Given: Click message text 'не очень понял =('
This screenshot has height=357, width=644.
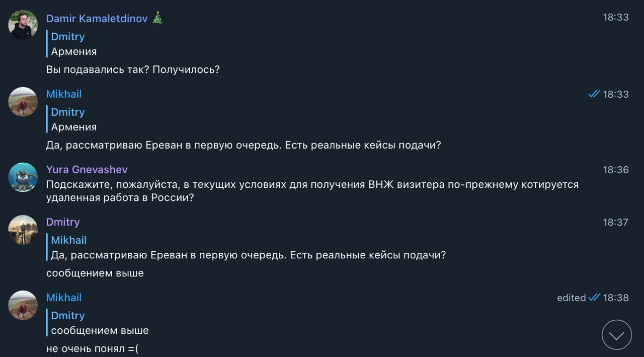Looking at the screenshot, I should point(92,348).
